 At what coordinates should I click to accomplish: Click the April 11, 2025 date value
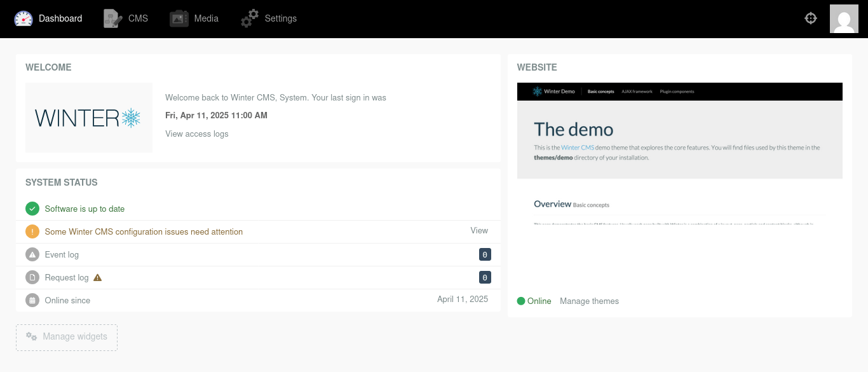coord(463,299)
